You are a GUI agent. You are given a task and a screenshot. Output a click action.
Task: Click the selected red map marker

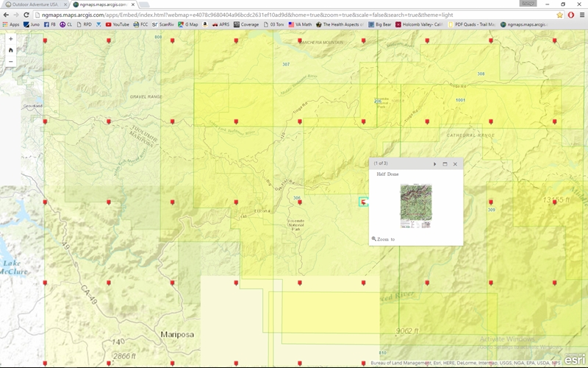(x=364, y=202)
